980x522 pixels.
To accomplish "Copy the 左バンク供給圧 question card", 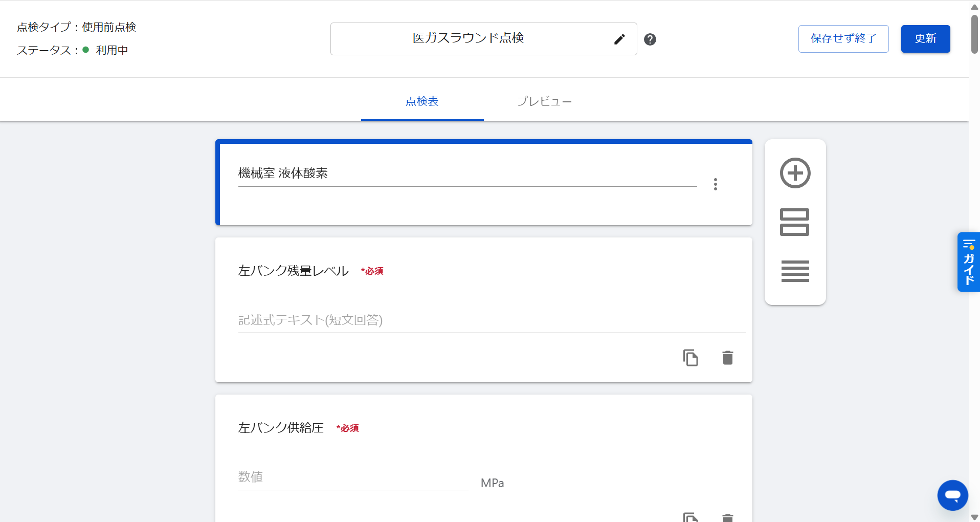I will tap(691, 517).
